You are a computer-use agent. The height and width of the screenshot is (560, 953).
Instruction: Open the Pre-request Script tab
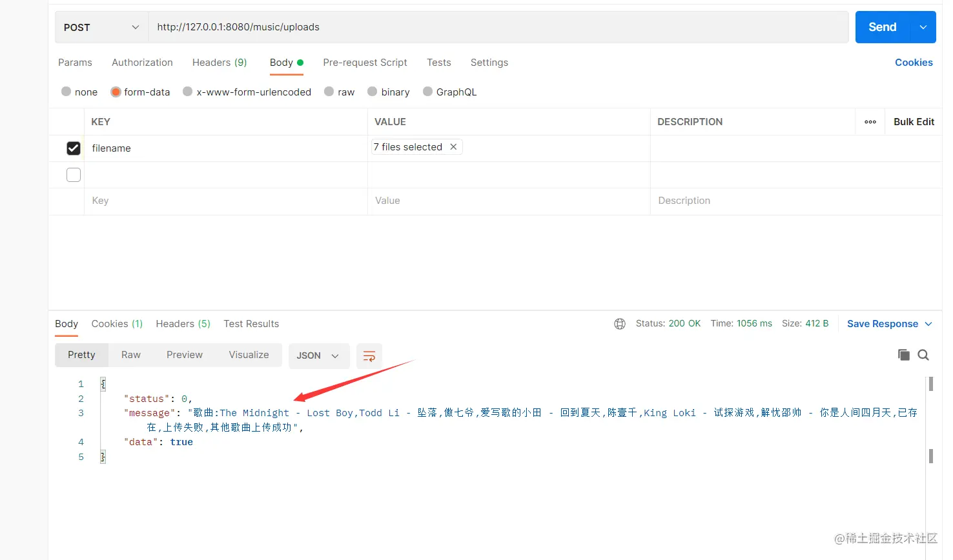(365, 63)
